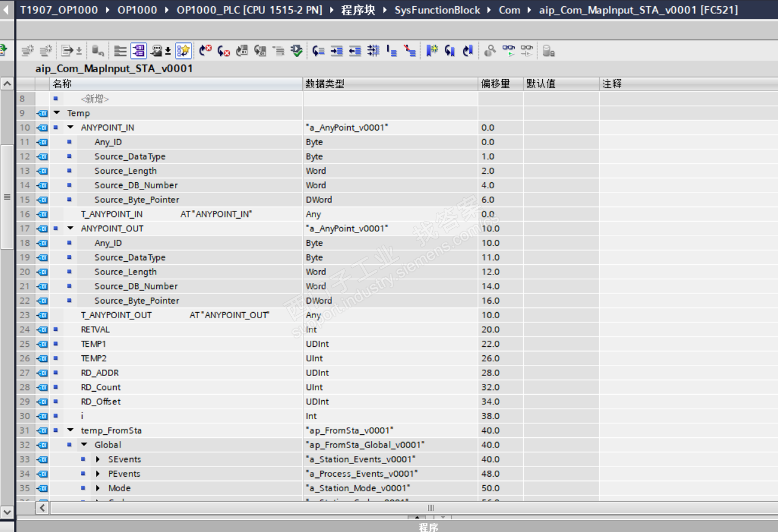This screenshot has height=532, width=778.
Task: Click the tag icon on the T_ANYPOINT_IN row
Action: [42, 214]
